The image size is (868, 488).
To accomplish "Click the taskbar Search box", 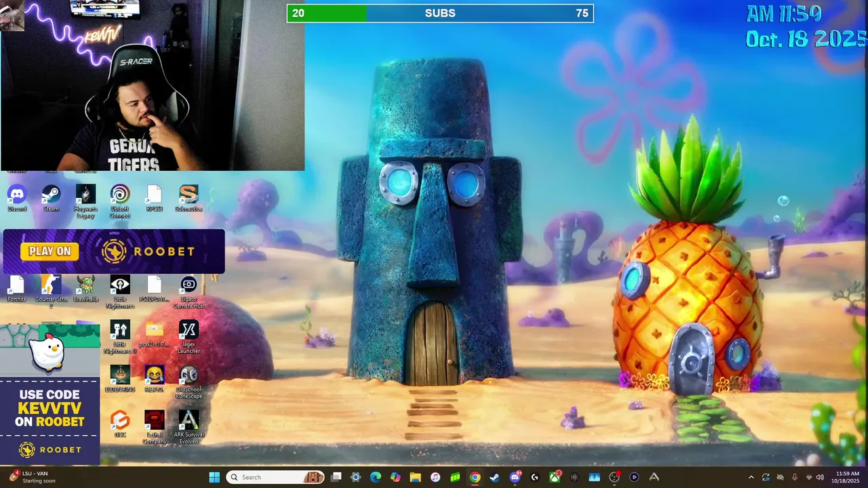I will pyautogui.click(x=275, y=477).
